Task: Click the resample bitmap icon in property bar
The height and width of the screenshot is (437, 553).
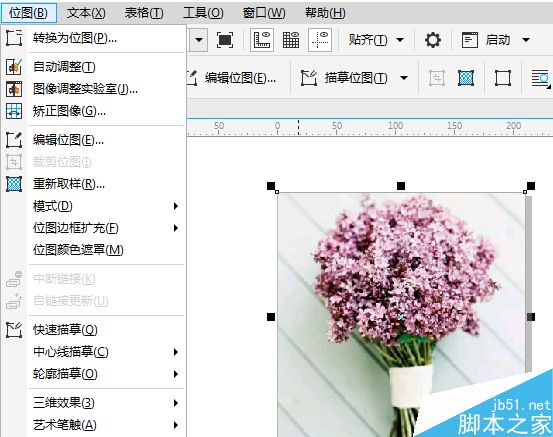Action: 466,78
